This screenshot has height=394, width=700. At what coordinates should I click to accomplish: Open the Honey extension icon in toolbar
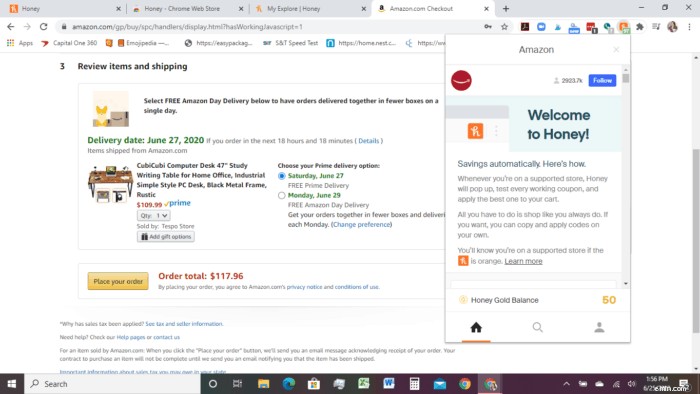point(623,27)
